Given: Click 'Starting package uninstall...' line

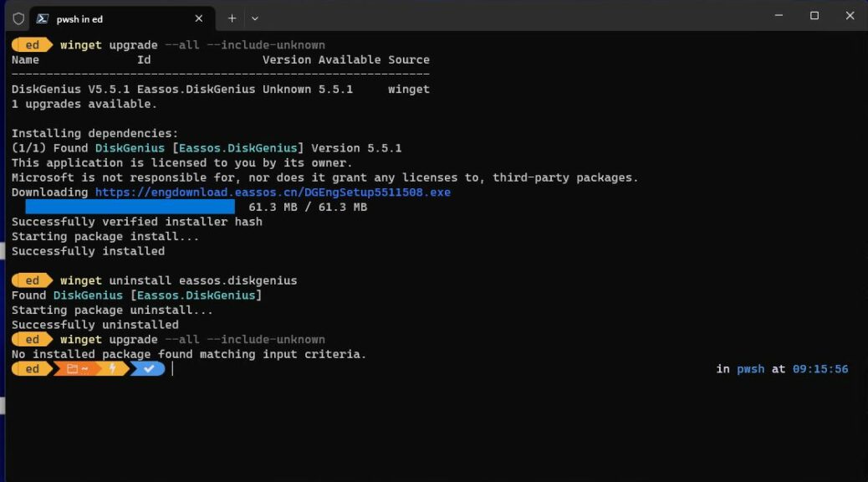Looking at the screenshot, I should point(112,310).
